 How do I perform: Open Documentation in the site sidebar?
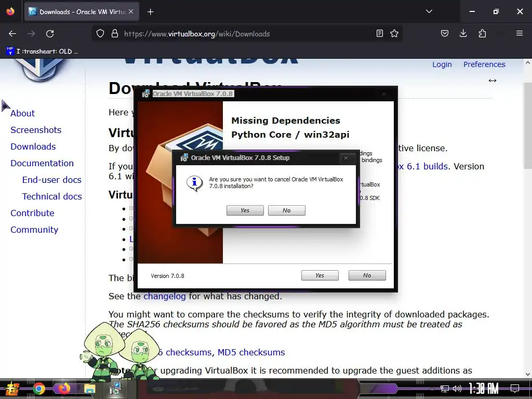click(42, 163)
